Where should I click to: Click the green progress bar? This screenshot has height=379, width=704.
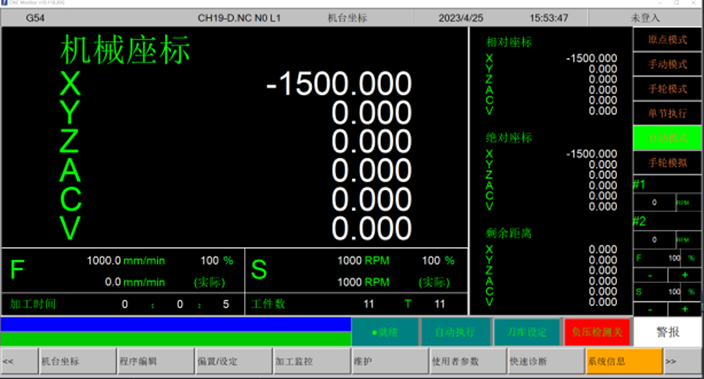coord(176,339)
